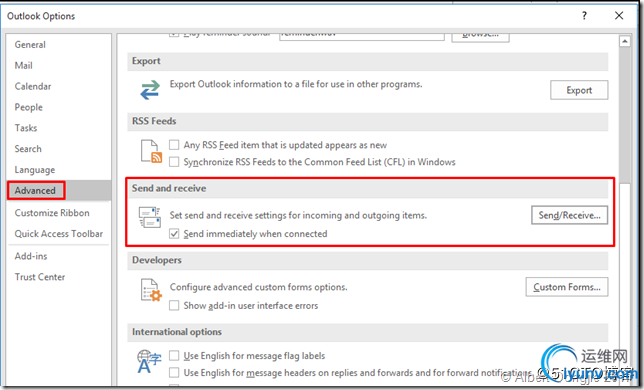
Task: Click the Export button
Action: tap(579, 90)
